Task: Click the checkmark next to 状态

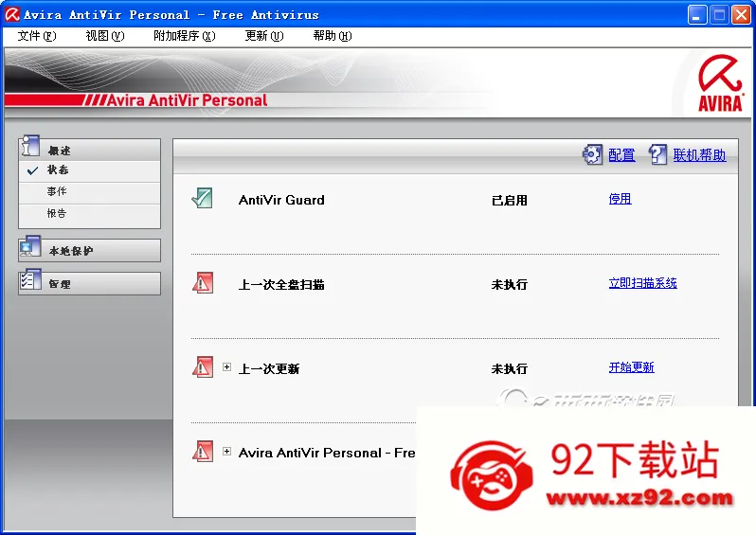Action: click(32, 170)
